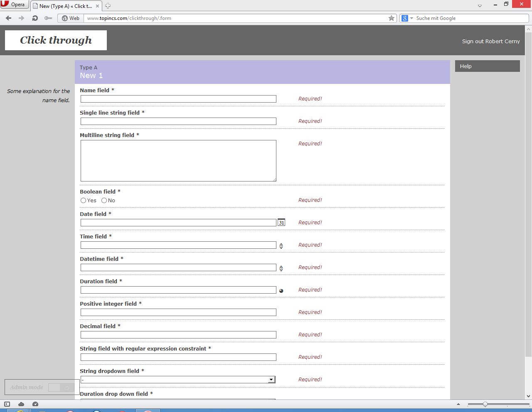The width and height of the screenshot is (532, 412).
Task: Click the bookmark star in address bar
Action: coord(391,18)
